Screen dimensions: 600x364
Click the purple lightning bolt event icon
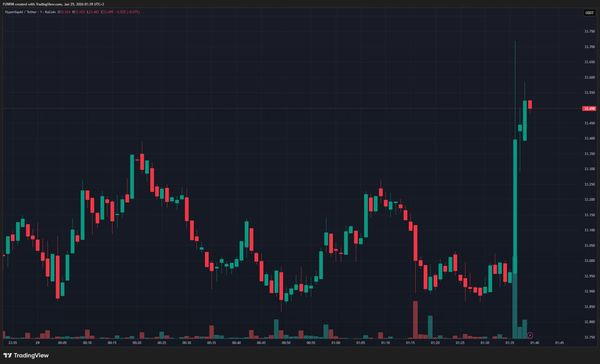(x=530, y=335)
